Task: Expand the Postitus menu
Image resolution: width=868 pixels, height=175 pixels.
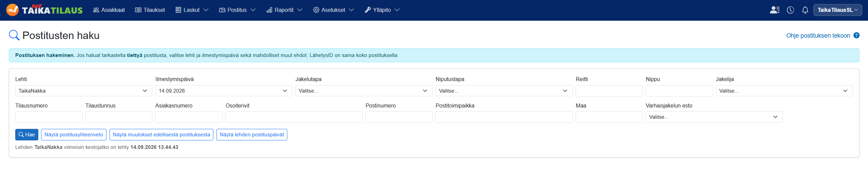Action: point(237,10)
